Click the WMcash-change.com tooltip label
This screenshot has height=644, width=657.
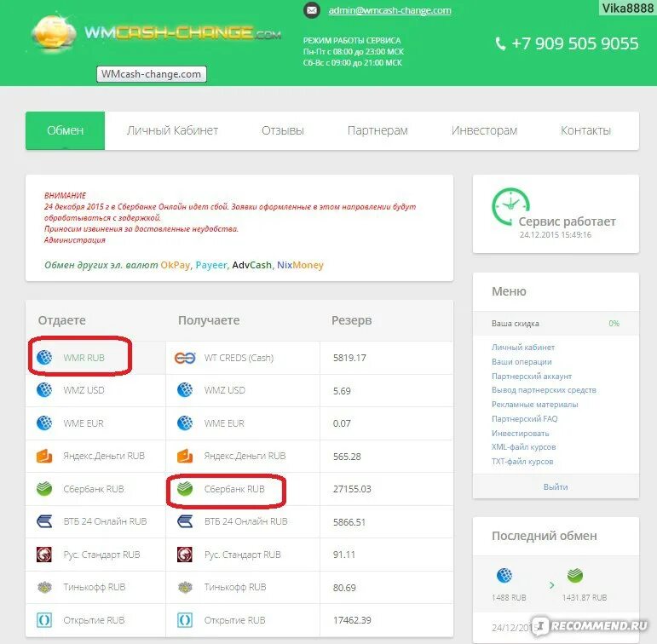pyautogui.click(x=152, y=74)
